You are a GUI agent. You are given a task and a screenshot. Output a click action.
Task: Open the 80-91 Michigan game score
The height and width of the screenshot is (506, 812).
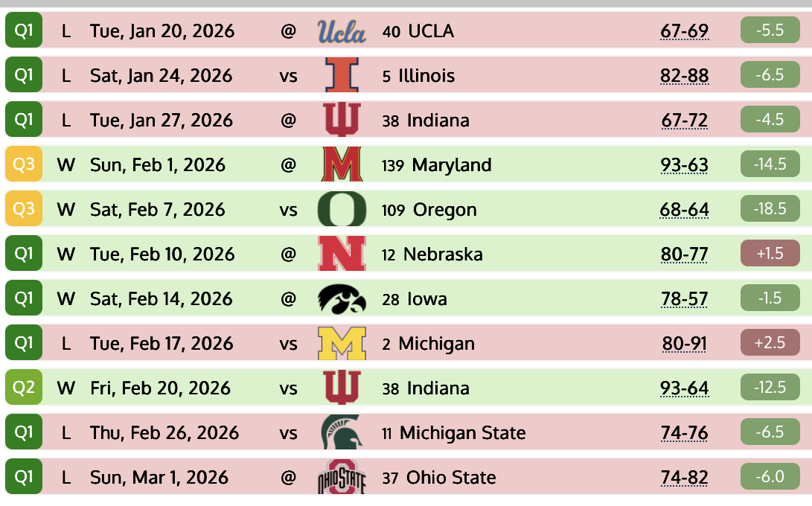tap(684, 344)
